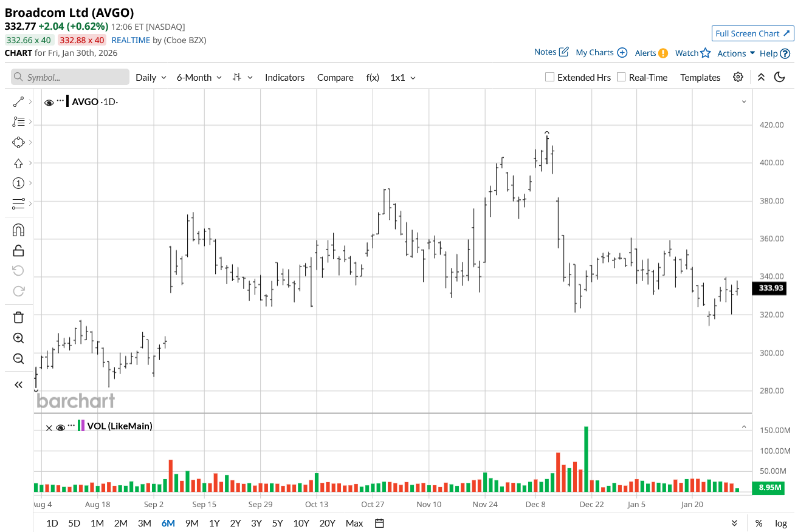Expand the bottom toolbar double chevron
This screenshot has width=795, height=532.
click(x=734, y=523)
